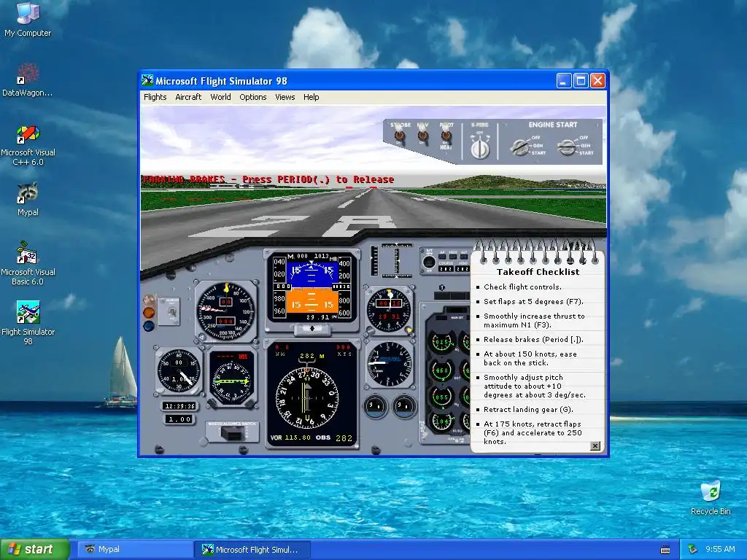Open Microsoft Visual Basic 6.0 desktop icon
Screen dimensions: 747x560
28,263
